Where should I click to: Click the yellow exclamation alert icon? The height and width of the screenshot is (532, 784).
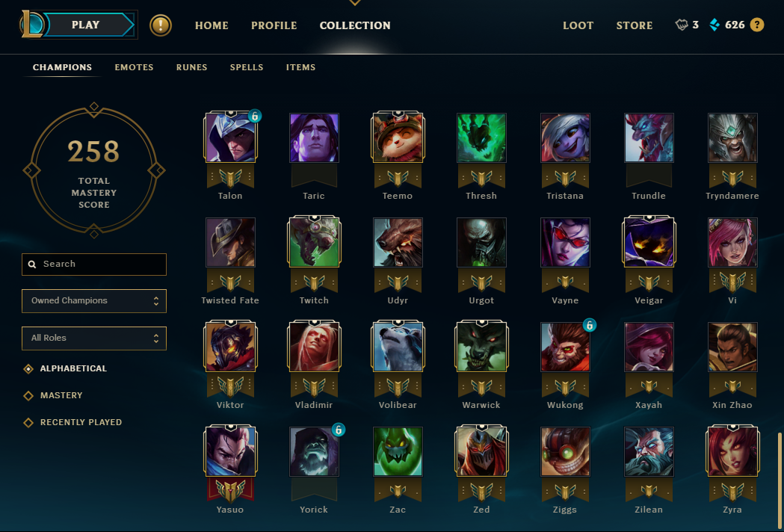click(x=161, y=25)
